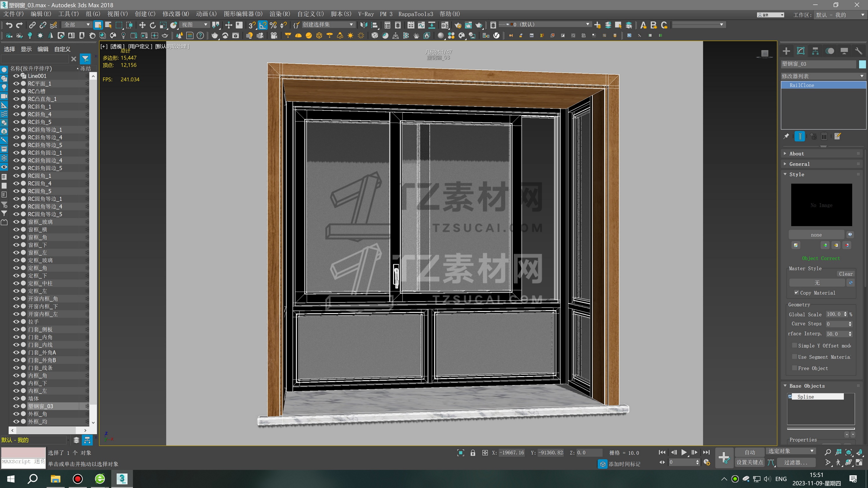This screenshot has width=868, height=488.
Task: Open the V-Ray menu
Action: pos(366,14)
